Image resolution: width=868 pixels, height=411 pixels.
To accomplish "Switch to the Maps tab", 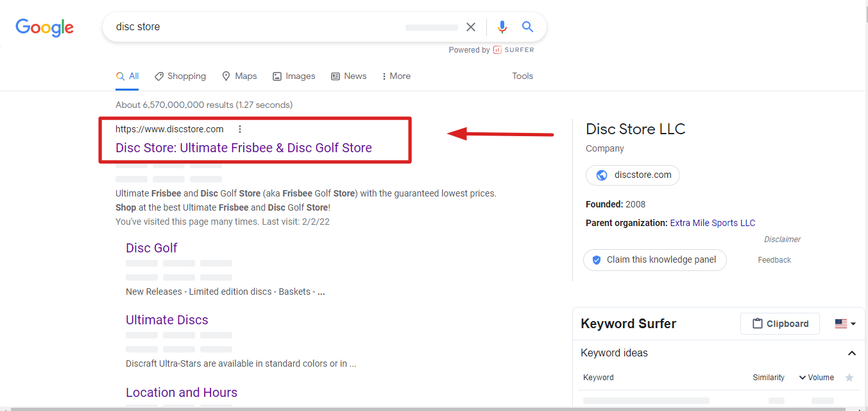I will click(x=239, y=76).
